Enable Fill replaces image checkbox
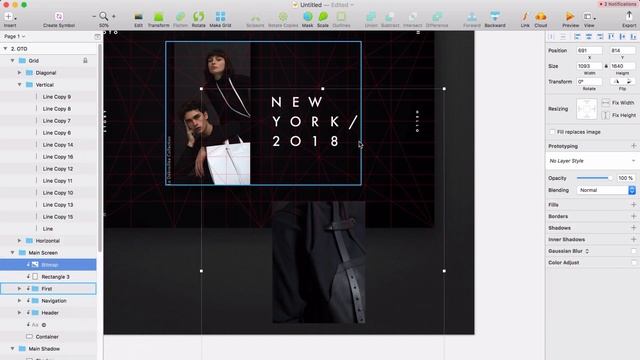The height and width of the screenshot is (360, 640). 552,132
